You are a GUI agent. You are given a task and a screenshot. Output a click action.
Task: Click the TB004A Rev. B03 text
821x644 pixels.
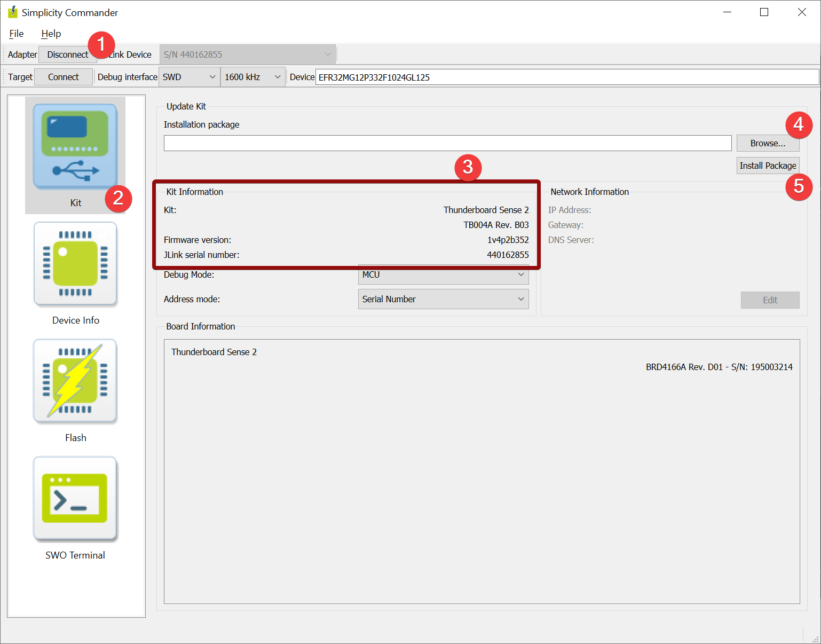coord(496,225)
